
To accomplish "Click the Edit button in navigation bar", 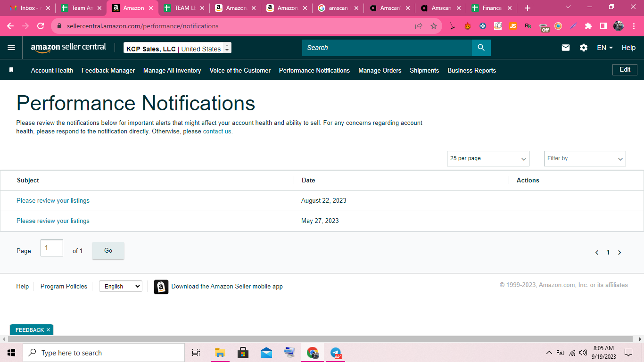I will 625,70.
